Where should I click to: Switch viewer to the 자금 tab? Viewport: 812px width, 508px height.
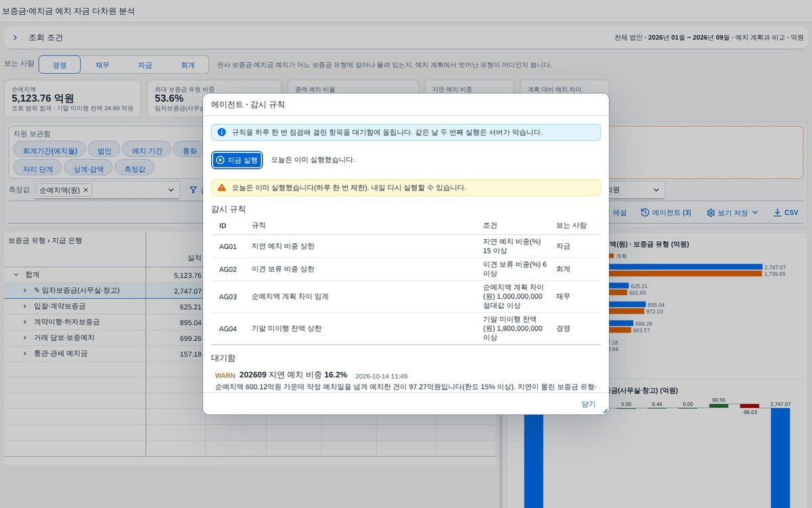pyautogui.click(x=145, y=65)
